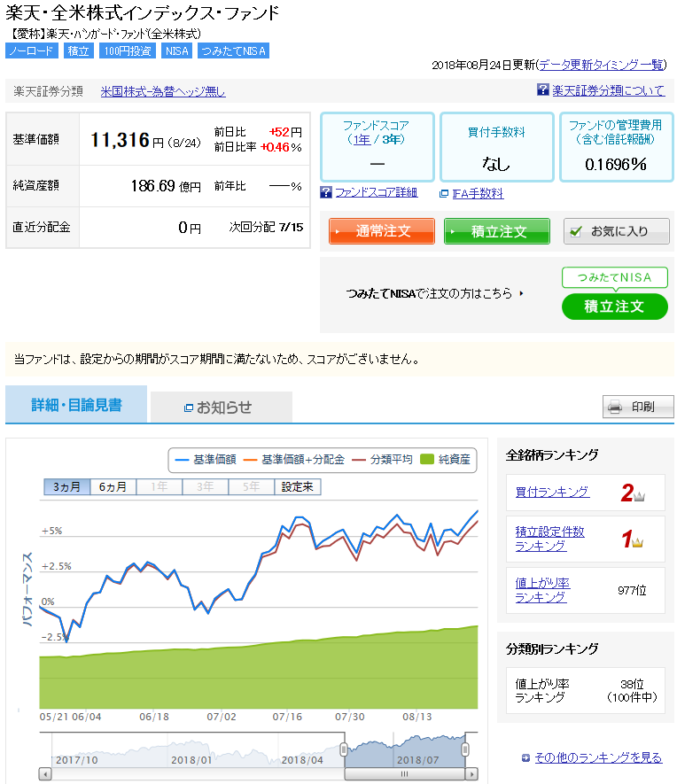Toggle the 分類平均 series in the legend
Viewport: 677px width, 784px height.
click(383, 460)
